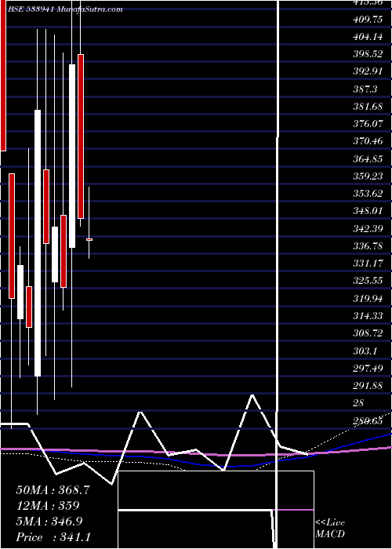Click the 364.85 price axis label
The height and width of the screenshot is (549, 392).
[368, 159]
